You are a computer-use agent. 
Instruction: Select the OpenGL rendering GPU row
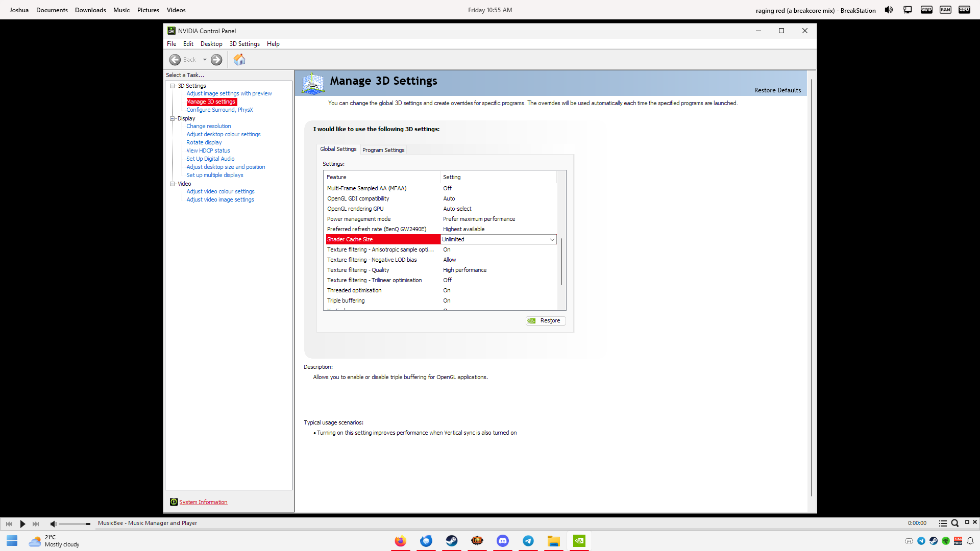click(x=441, y=209)
